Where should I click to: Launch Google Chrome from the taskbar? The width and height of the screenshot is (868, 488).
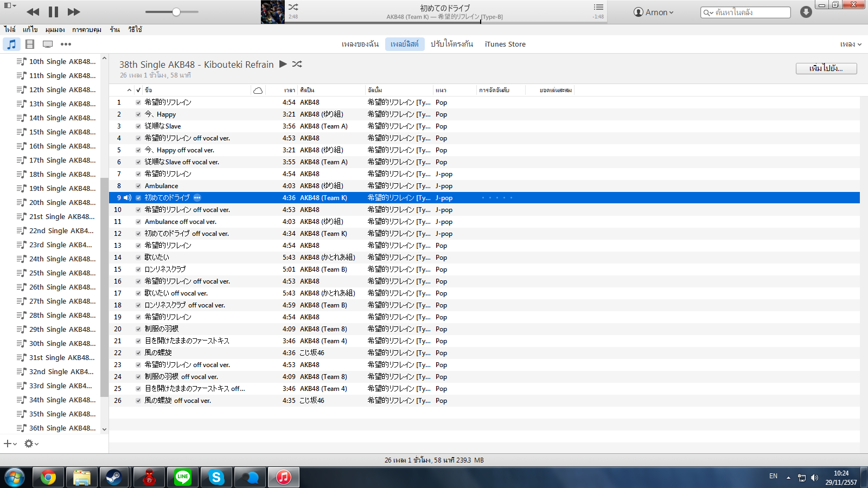(48, 478)
